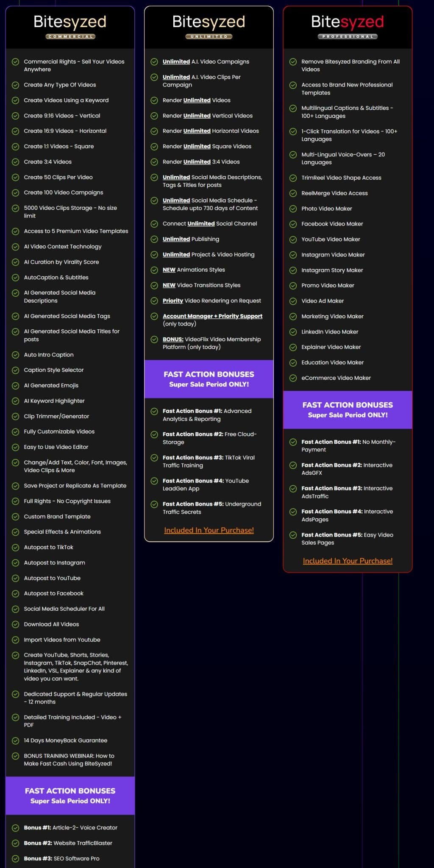Click checkmark next to Create 9:16 Videos
434x868 pixels.
(x=16, y=116)
